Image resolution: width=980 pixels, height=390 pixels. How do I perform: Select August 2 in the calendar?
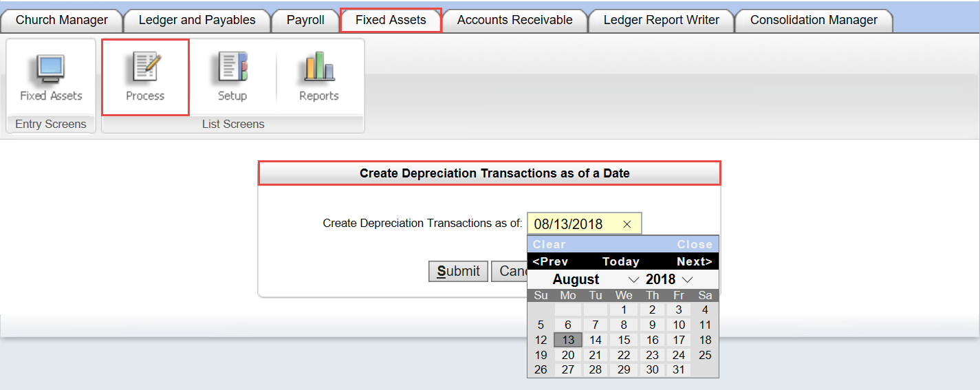(653, 310)
